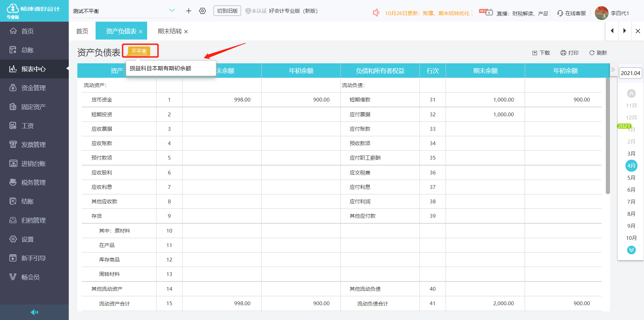Expand panel with double-chevron beside table header
The height and width of the screenshot is (320, 644).
pyautogui.click(x=613, y=70)
